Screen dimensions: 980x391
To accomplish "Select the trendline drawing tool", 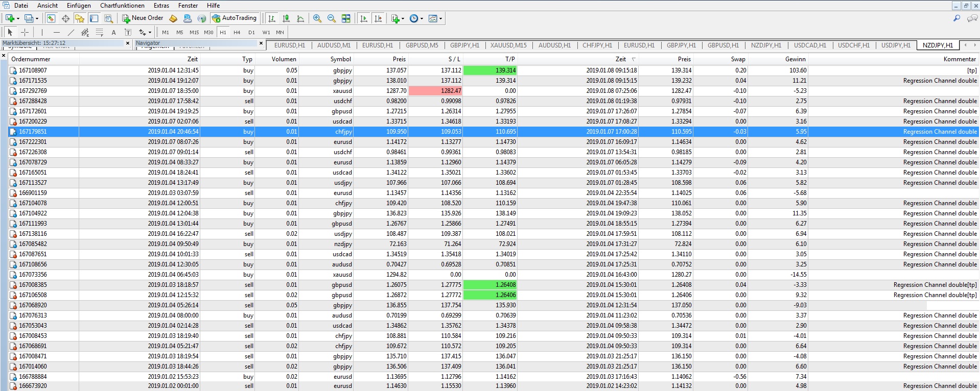I will (71, 32).
